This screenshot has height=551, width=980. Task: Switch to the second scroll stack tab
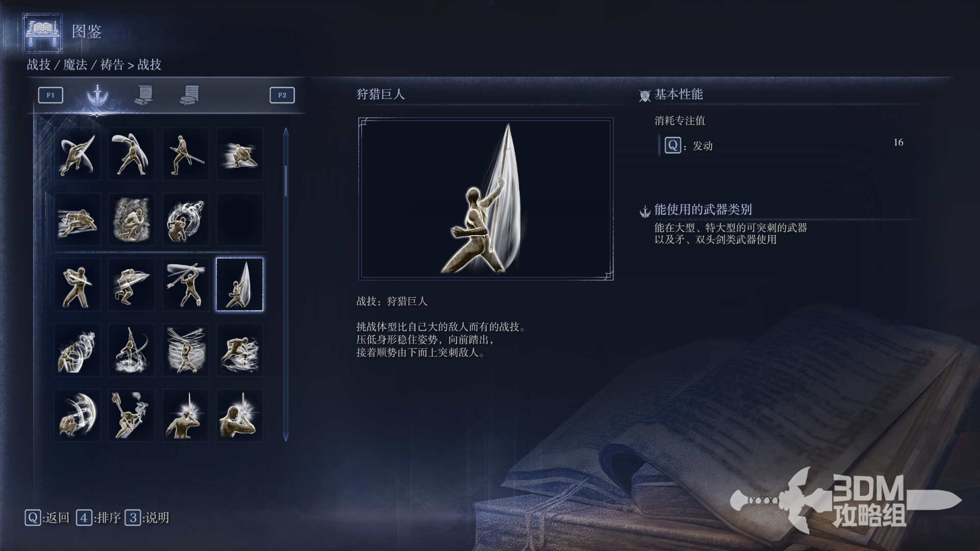point(189,95)
